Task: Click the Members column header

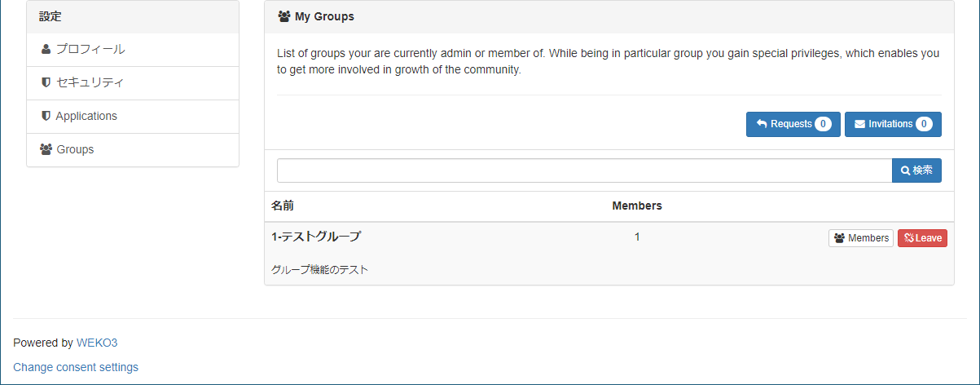Action: [637, 206]
